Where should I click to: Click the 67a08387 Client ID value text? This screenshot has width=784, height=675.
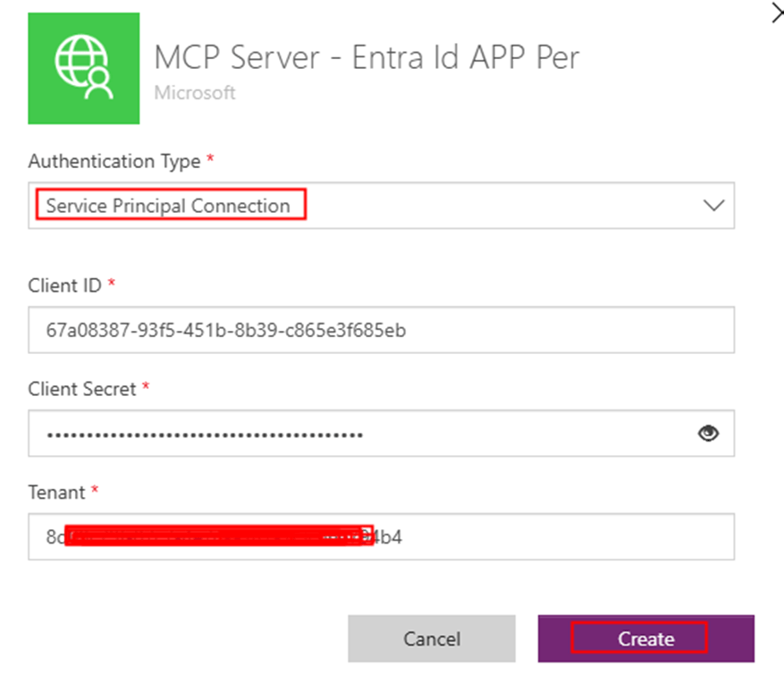pyautogui.click(x=225, y=331)
